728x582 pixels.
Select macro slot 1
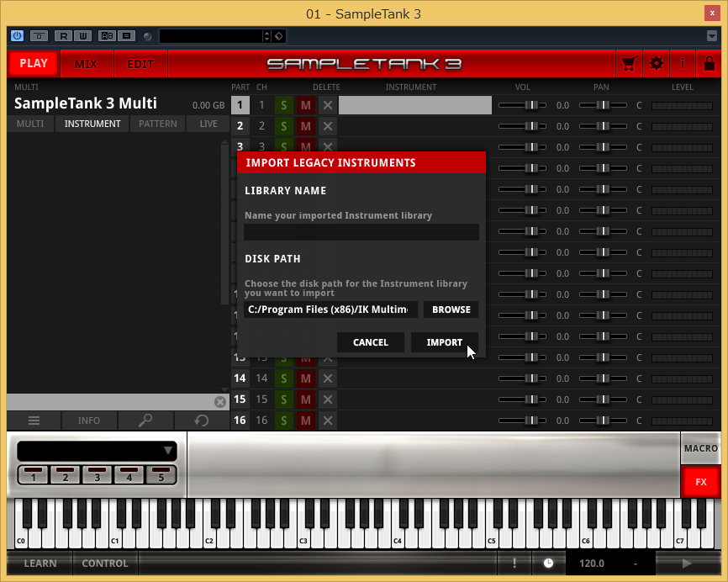click(33, 474)
